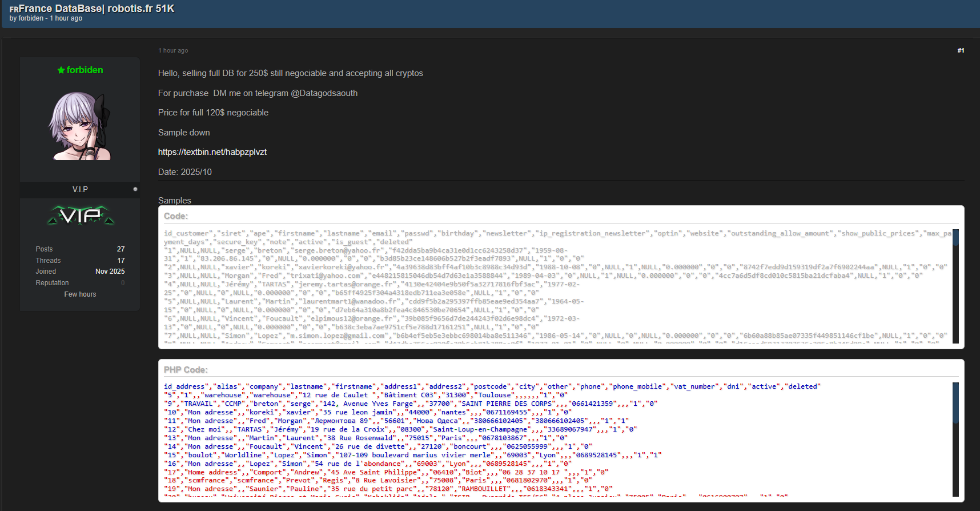Screen dimensions: 980x511
Task: Click the '1 hour ago' post timestamp
Action: (173, 50)
